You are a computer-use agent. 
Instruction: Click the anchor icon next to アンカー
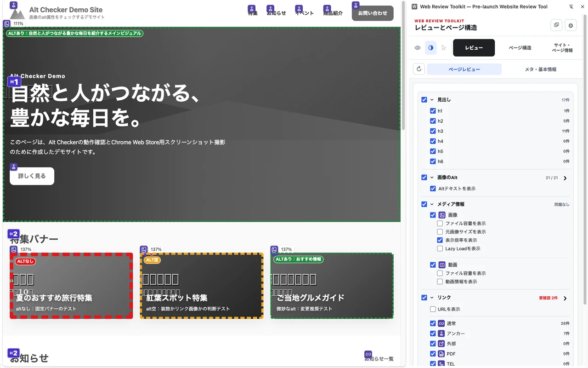pyautogui.click(x=441, y=333)
